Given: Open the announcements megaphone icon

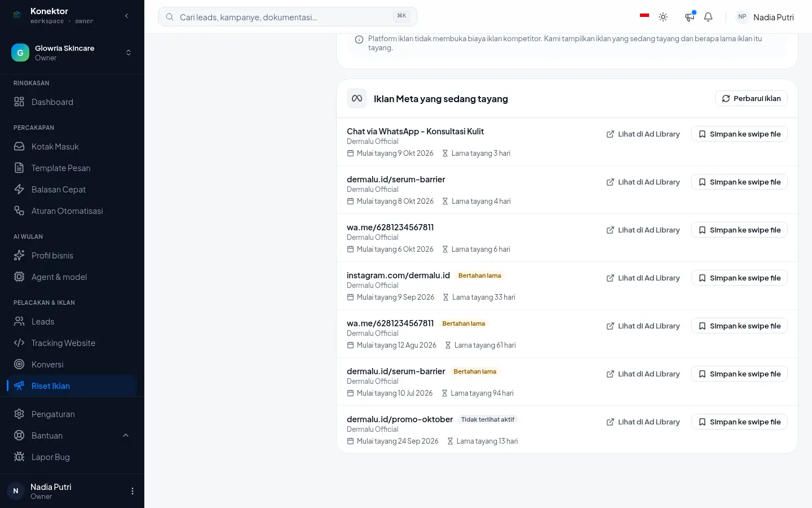Looking at the screenshot, I should (690, 17).
